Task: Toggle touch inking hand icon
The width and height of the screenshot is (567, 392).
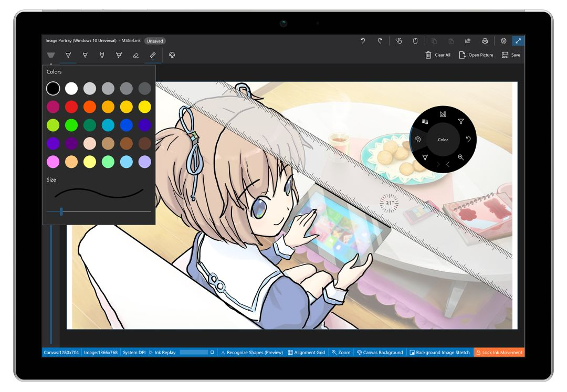Action: point(398,41)
